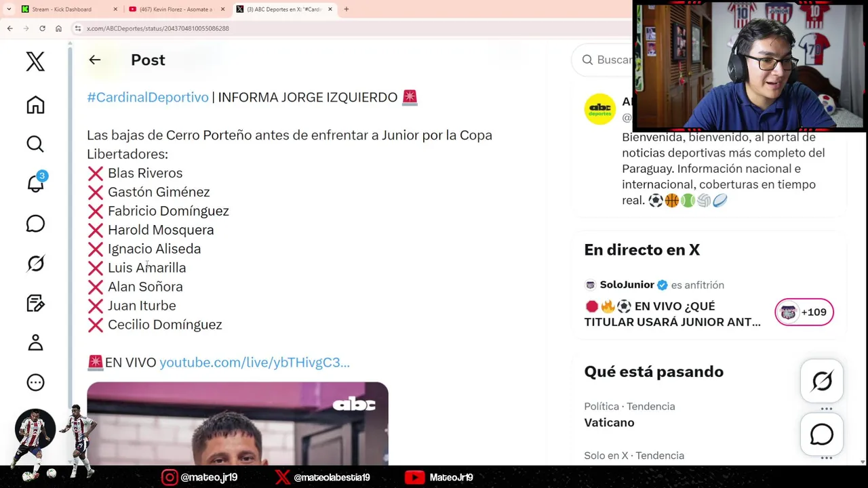Open SoloJunior host name link
The image size is (868, 488).
point(627,285)
